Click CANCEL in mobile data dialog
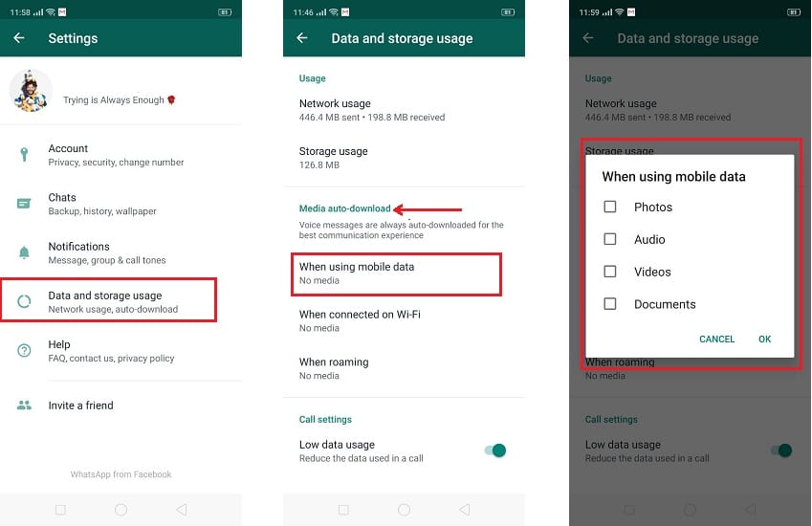812x526 pixels. pyautogui.click(x=716, y=340)
